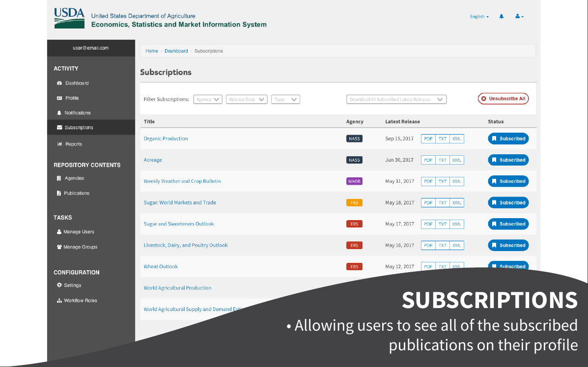
Task: Toggle Subscribed for Sugar and Sweeteners Outlook
Action: coord(508,224)
